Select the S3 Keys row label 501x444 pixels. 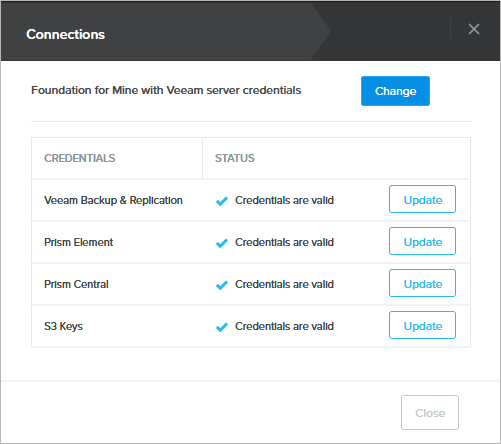pyautogui.click(x=63, y=326)
